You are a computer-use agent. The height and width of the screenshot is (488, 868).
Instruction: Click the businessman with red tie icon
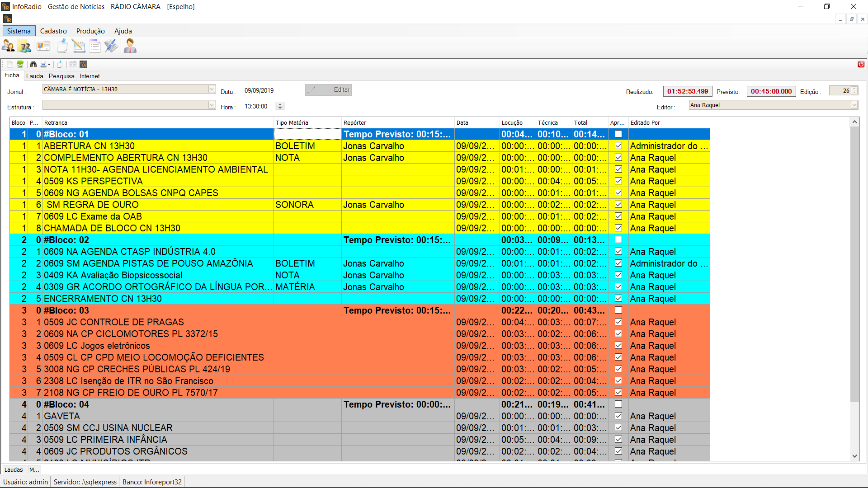click(130, 46)
